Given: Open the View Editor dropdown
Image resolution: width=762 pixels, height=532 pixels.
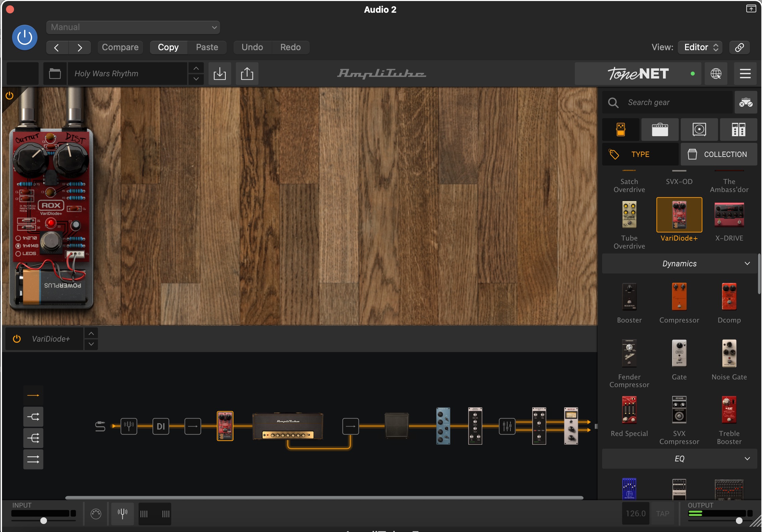Looking at the screenshot, I should coord(700,48).
